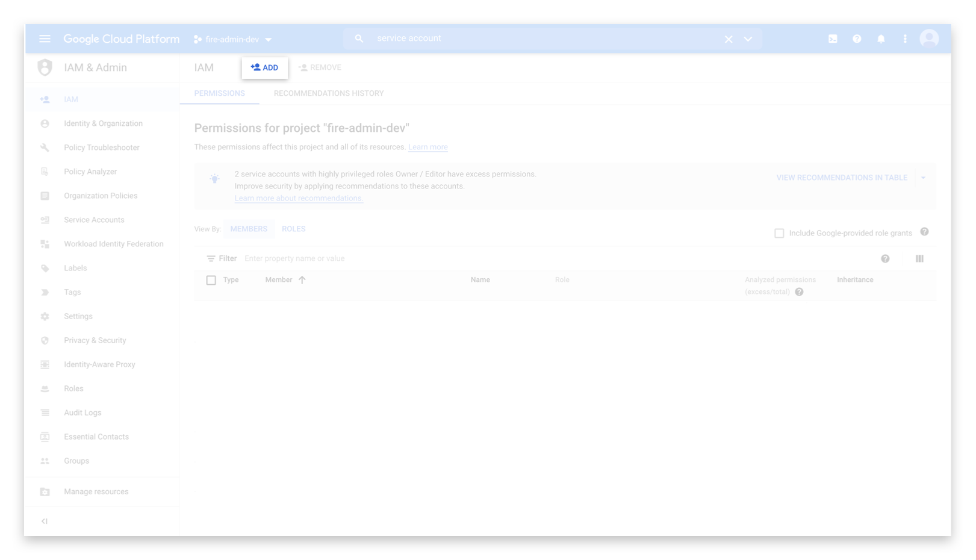Click the Identity-Aware Proxy icon

click(x=45, y=364)
